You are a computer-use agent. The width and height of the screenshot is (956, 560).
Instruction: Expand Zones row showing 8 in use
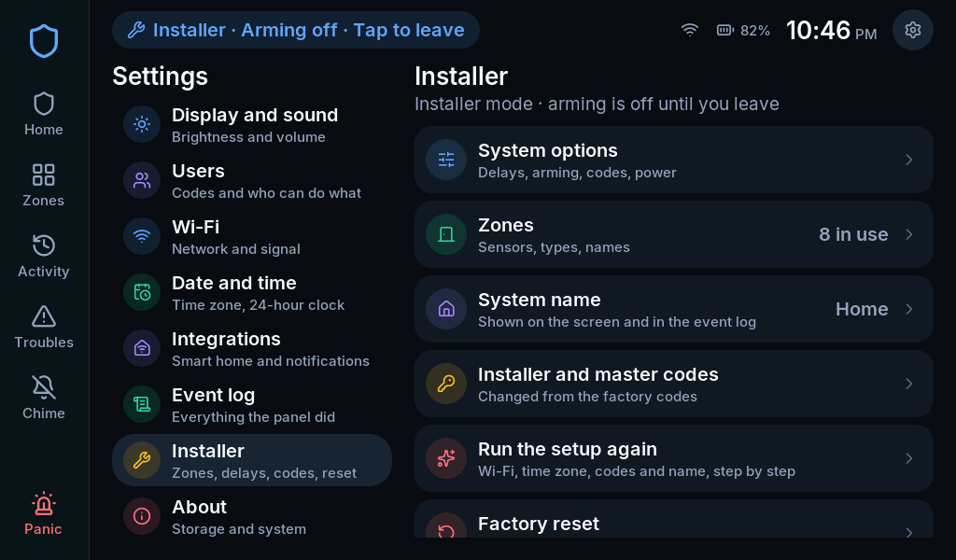pos(674,234)
